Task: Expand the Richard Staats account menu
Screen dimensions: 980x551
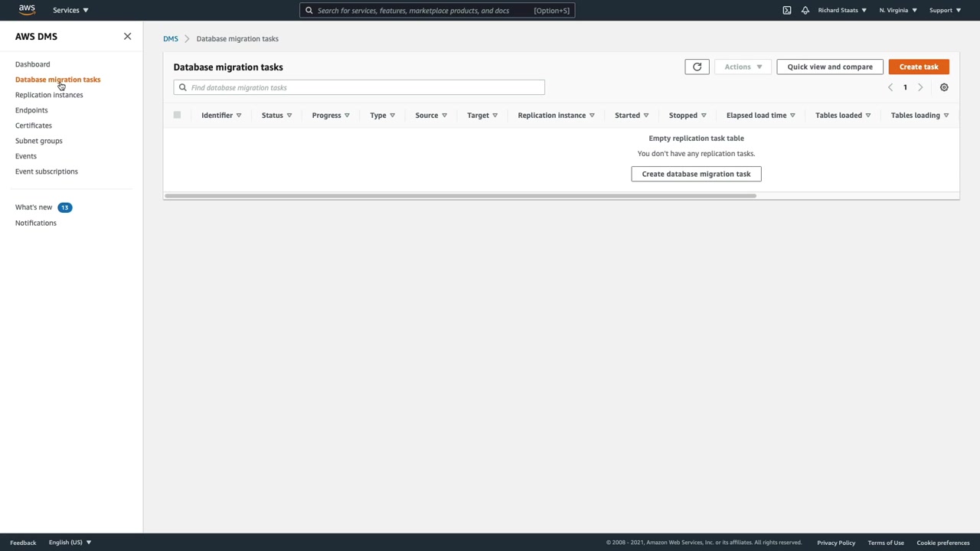Action: 842,10
